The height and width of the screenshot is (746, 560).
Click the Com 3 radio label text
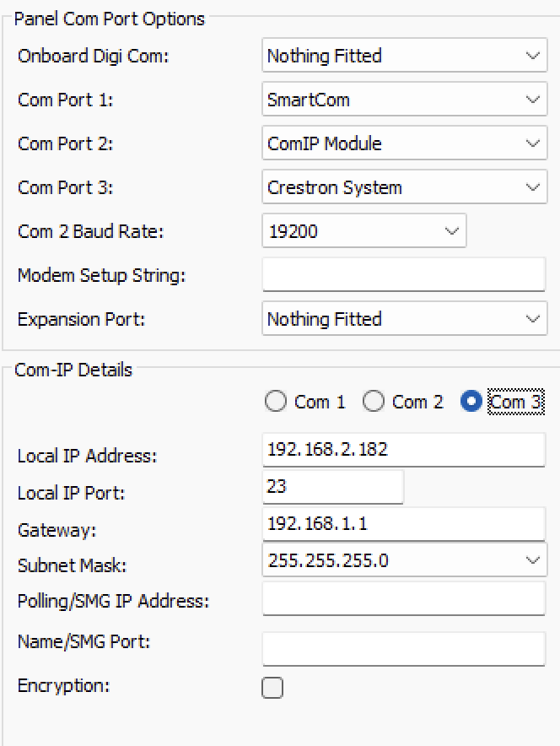pos(515,403)
